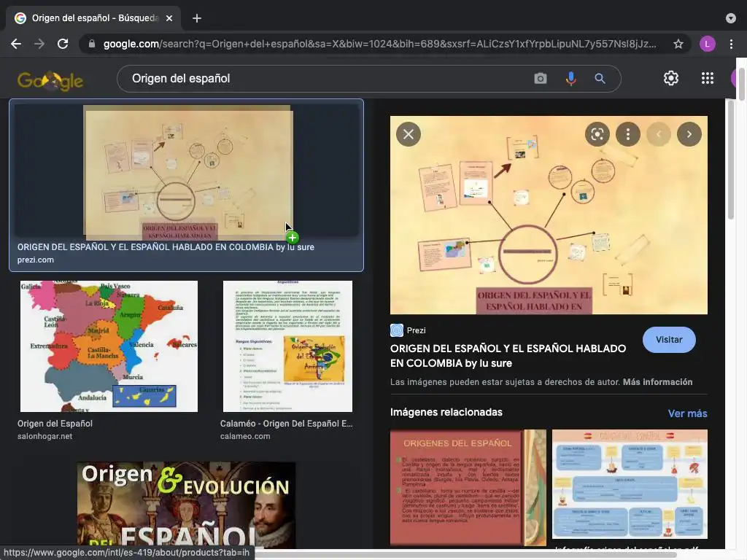Viewport: 747px width, 560px height.
Task: Click the Prezi site favicon
Action: click(x=396, y=330)
